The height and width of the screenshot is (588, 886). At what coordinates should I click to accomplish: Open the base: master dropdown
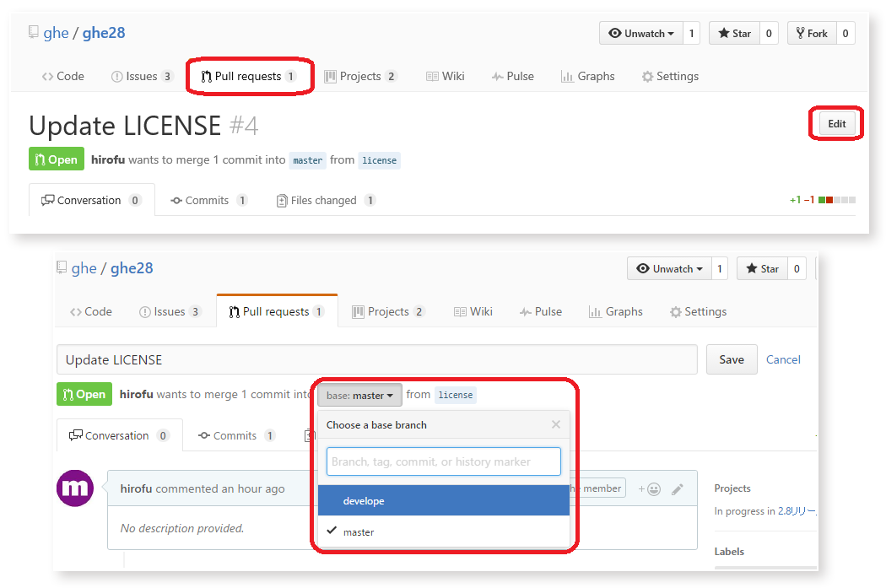(359, 396)
